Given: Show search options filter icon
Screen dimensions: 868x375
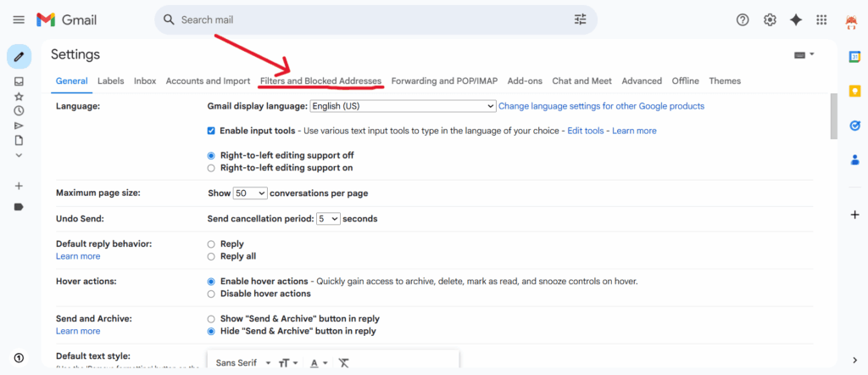Looking at the screenshot, I should coord(580,20).
